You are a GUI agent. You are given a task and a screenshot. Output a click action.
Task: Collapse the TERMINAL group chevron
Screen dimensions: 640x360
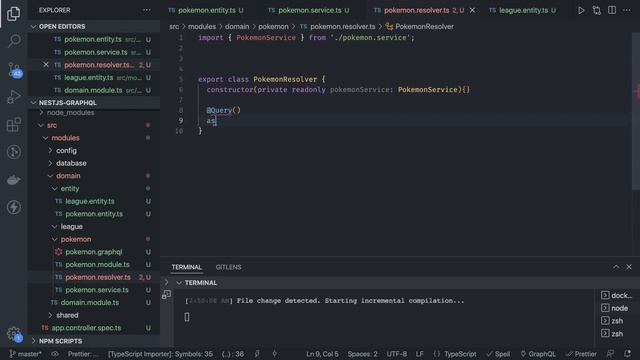point(179,283)
